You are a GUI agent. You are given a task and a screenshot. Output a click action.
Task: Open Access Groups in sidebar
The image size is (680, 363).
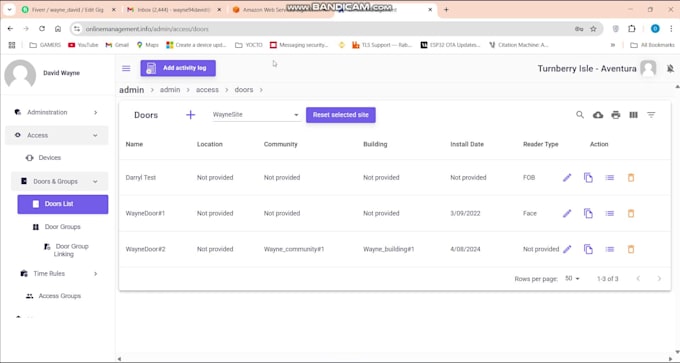click(x=59, y=296)
